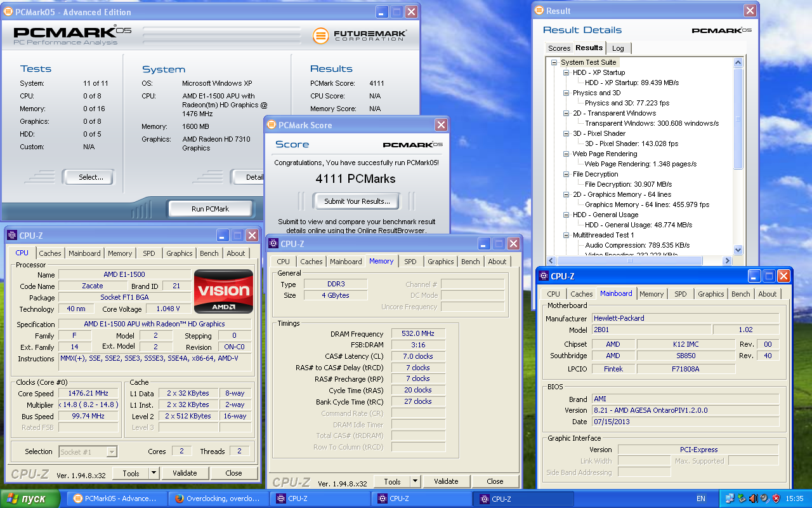This screenshot has height=508, width=812.
Task: Collapse the System Test Suite node
Action: (x=554, y=62)
